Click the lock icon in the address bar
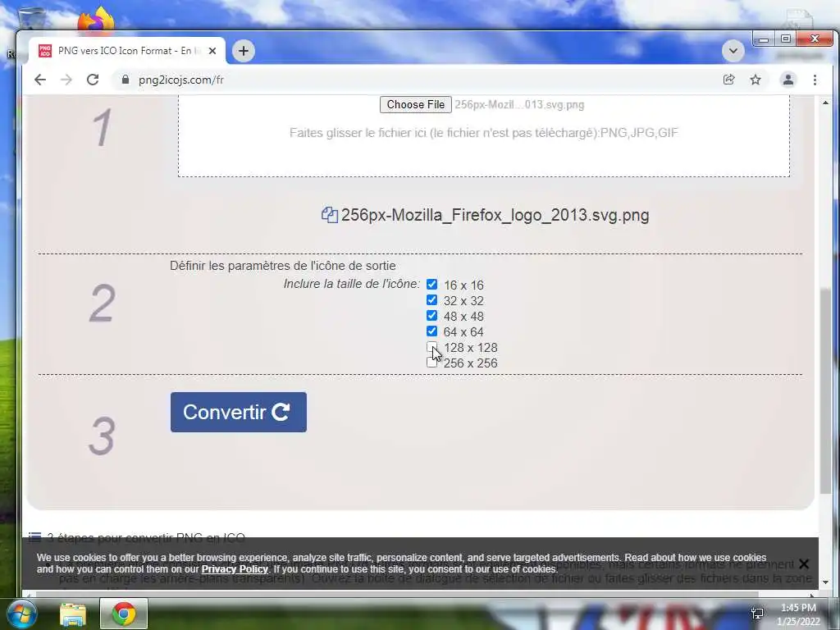The width and height of the screenshot is (840, 630). point(126,80)
